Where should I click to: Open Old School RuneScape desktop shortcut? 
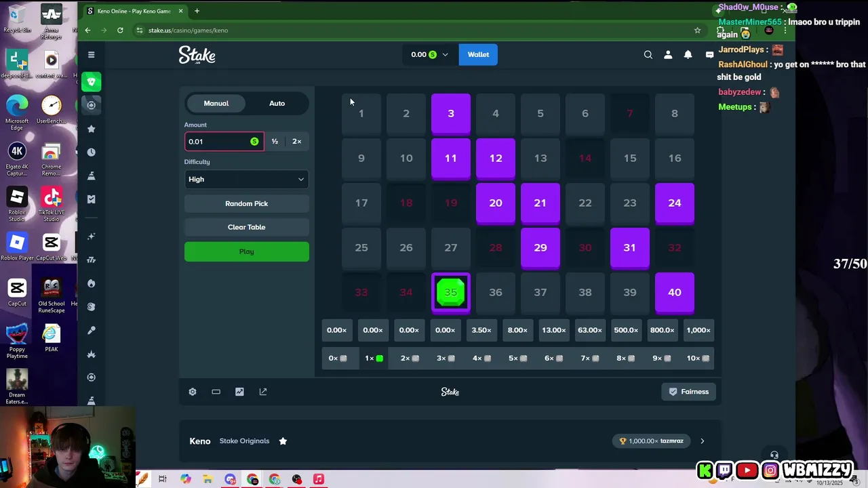tap(52, 294)
